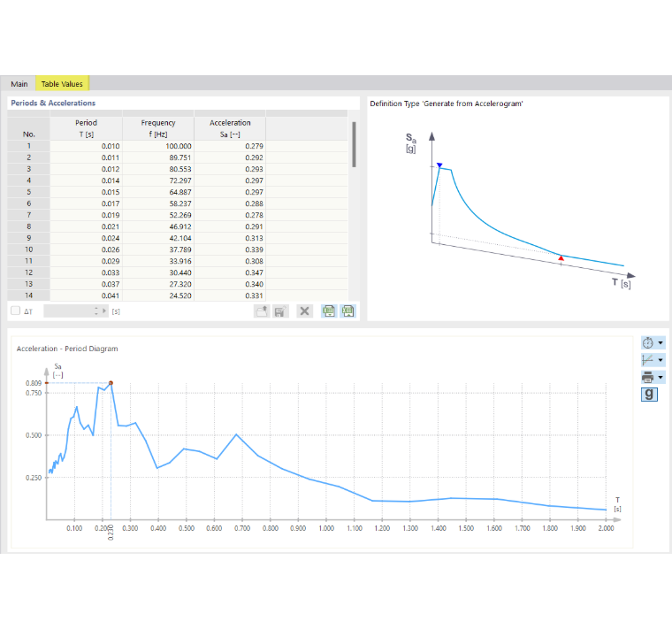Open the print options dropdown arrow
The width and height of the screenshot is (672, 629).
661,378
